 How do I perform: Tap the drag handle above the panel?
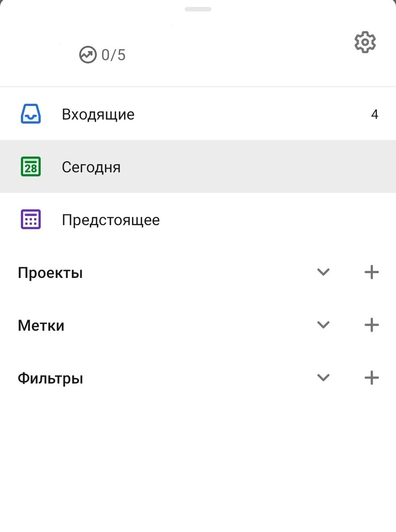pyautogui.click(x=198, y=9)
